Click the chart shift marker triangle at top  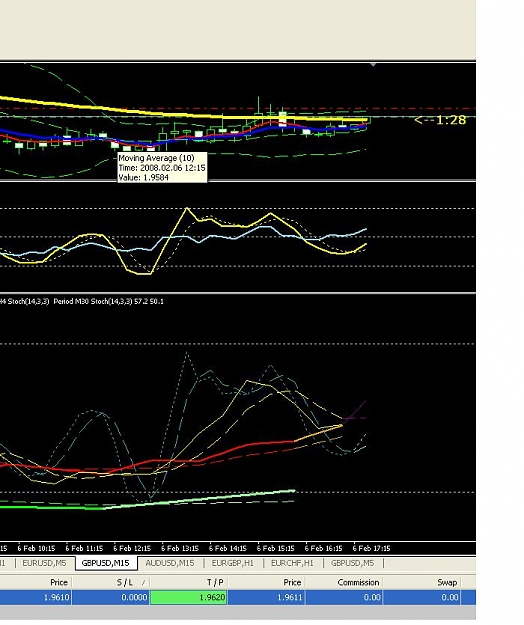point(373,64)
